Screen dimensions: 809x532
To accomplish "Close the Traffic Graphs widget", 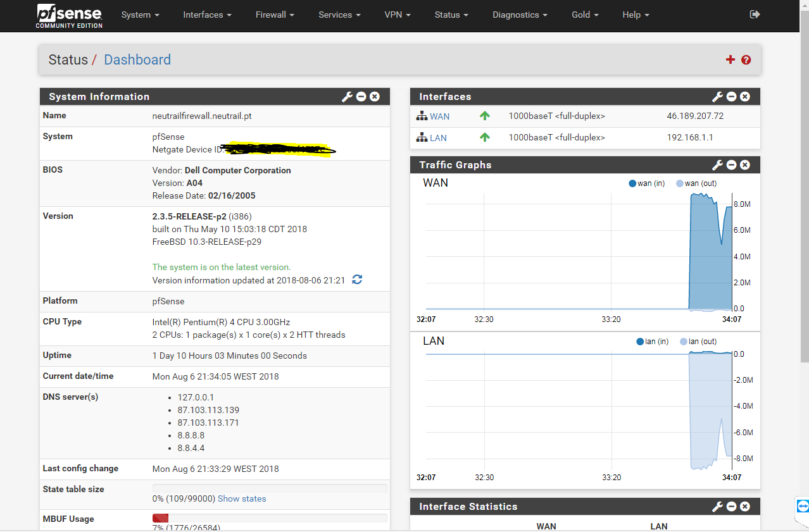I will pyautogui.click(x=745, y=165).
